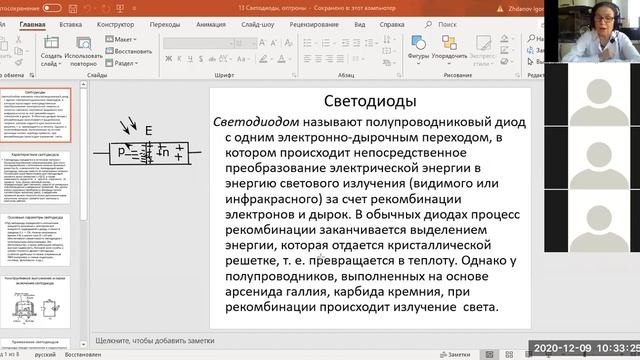Screen dimensions: 640x360
Task: Undo the last action
Action: coord(87,8)
